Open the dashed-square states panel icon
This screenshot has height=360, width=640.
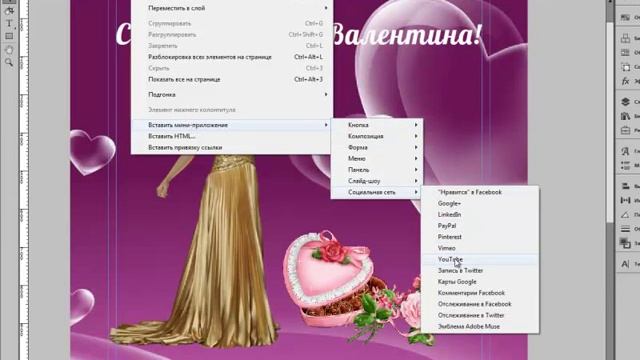(x=625, y=67)
